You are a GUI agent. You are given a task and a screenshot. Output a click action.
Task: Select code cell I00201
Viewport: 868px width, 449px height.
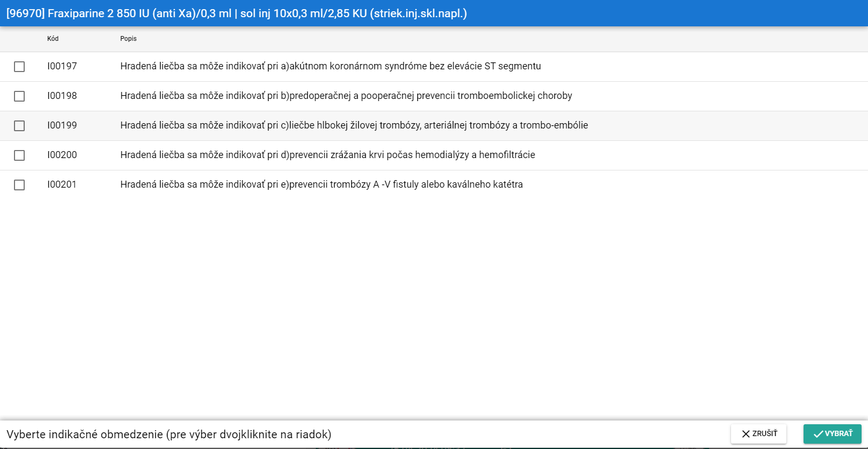(x=62, y=184)
